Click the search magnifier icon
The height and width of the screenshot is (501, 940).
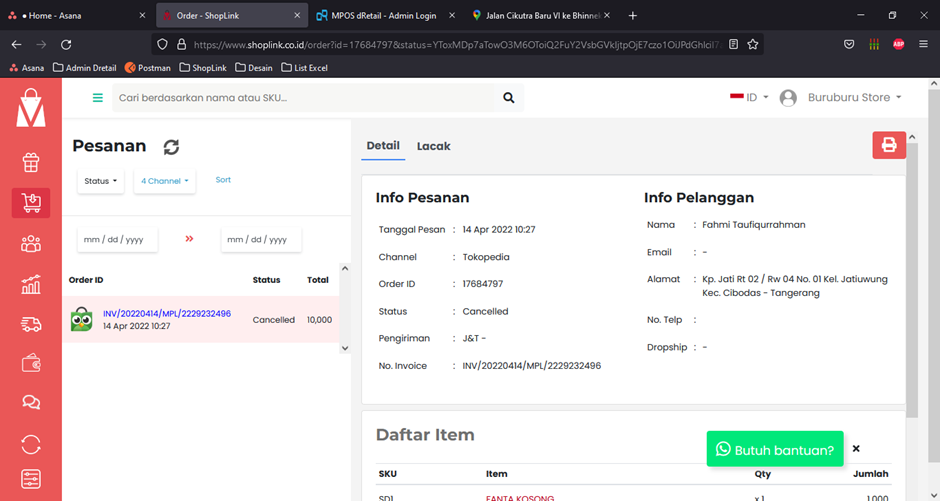click(x=509, y=98)
